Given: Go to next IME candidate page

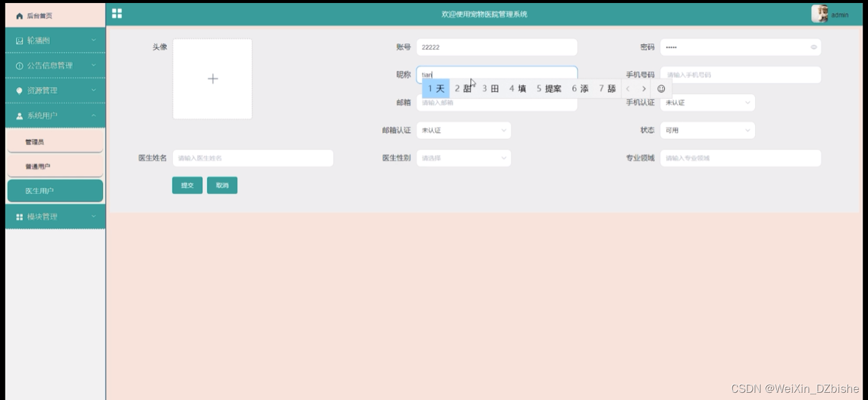Looking at the screenshot, I should (x=644, y=89).
